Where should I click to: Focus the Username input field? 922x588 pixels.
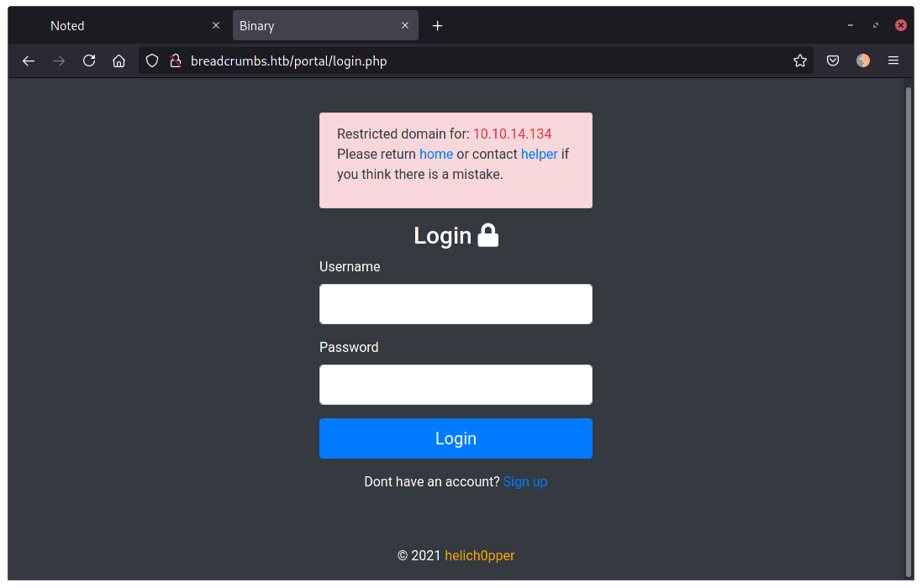coord(456,303)
